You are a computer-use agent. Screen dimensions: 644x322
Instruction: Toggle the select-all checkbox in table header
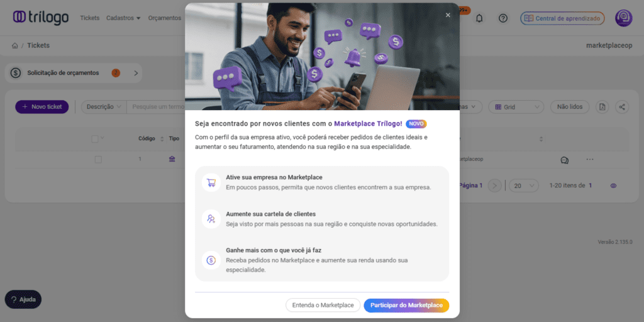click(95, 139)
